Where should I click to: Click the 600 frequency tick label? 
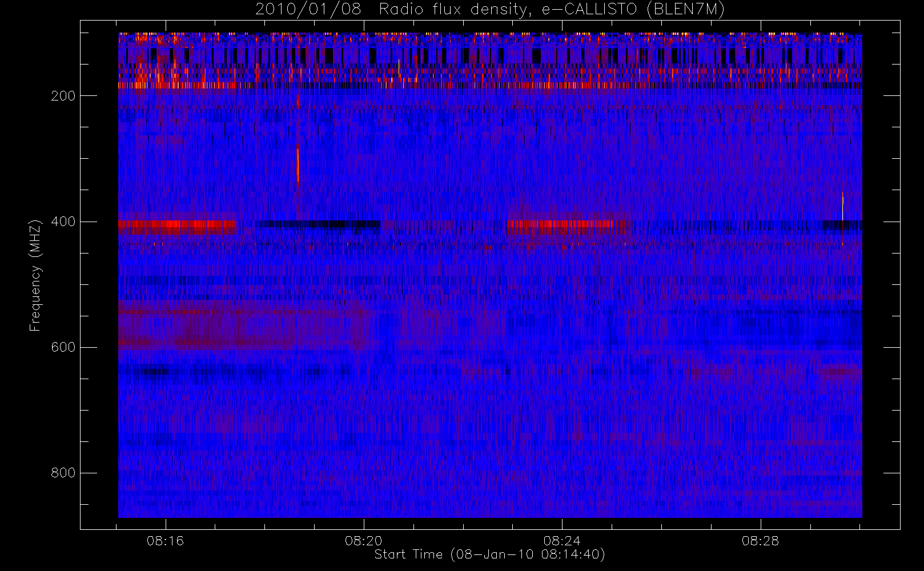point(63,347)
